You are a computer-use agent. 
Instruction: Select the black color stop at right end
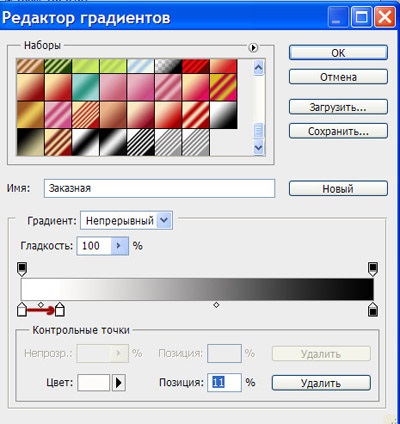coord(373,309)
